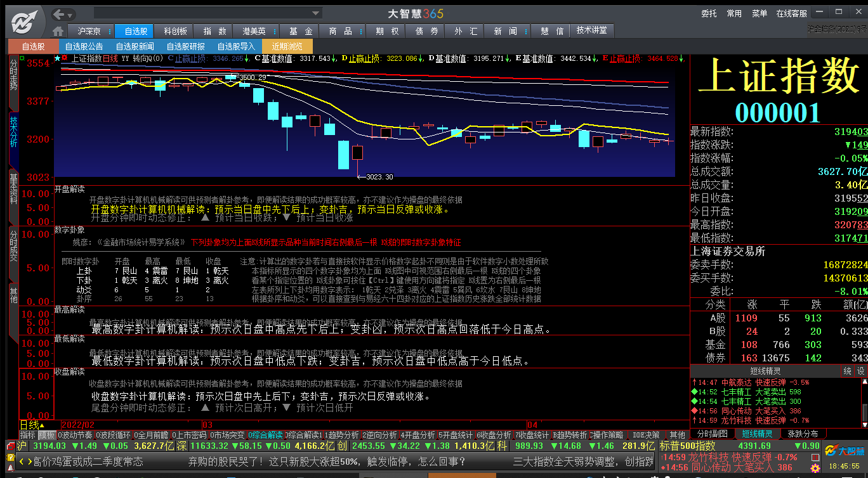
Task: Select 分时走势 side tab
Action: [x=14, y=82]
